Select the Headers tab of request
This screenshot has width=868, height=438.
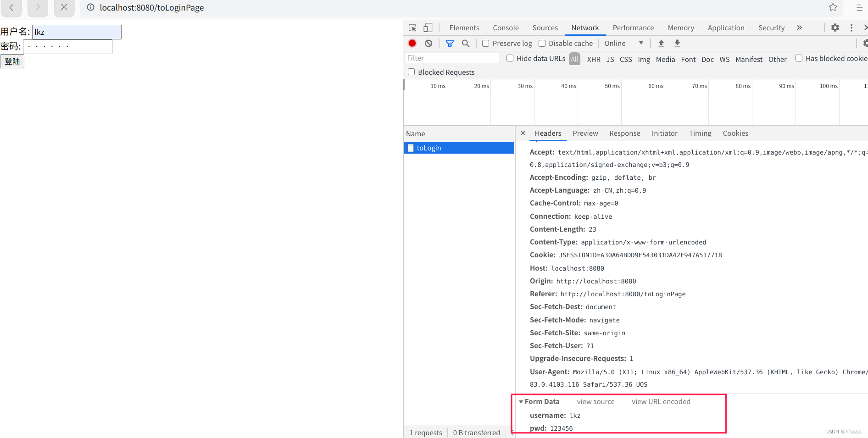(548, 133)
